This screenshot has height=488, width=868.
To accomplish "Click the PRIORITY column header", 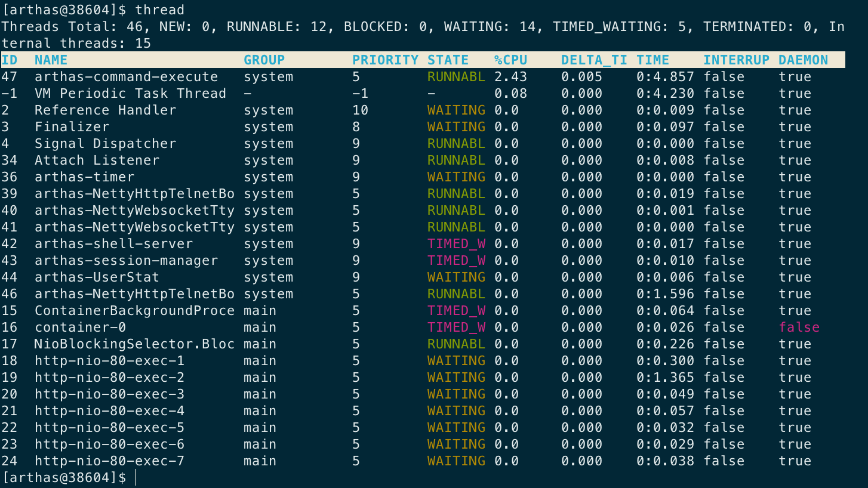I will tap(386, 60).
